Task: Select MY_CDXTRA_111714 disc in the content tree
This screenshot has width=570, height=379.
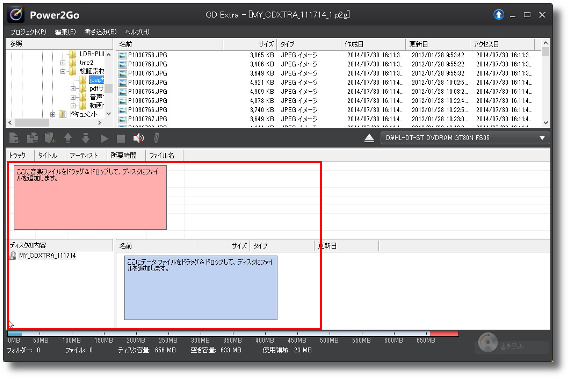Action: (x=47, y=255)
